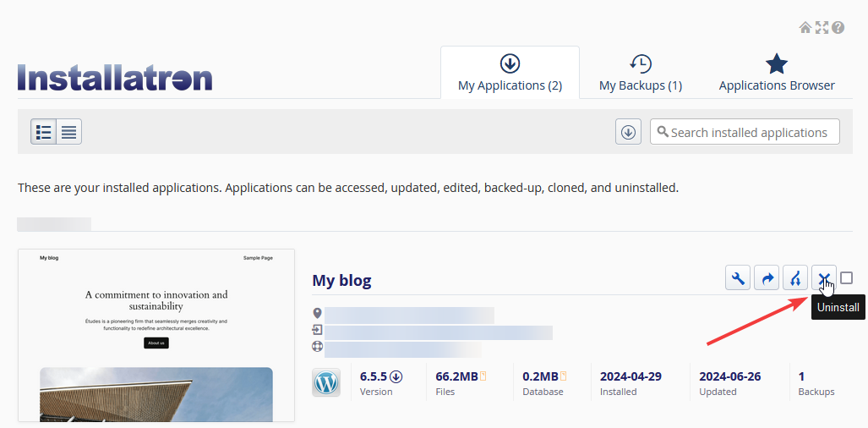Image resolution: width=868 pixels, height=428 pixels.
Task: Open the My Applications (2) tab
Action: pos(510,73)
